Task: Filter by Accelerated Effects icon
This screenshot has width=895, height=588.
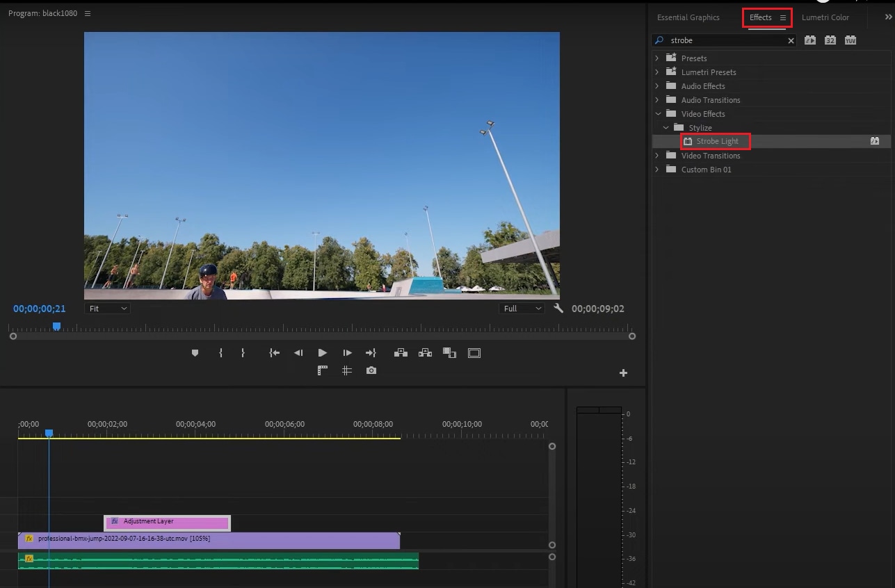Action: 810,40
